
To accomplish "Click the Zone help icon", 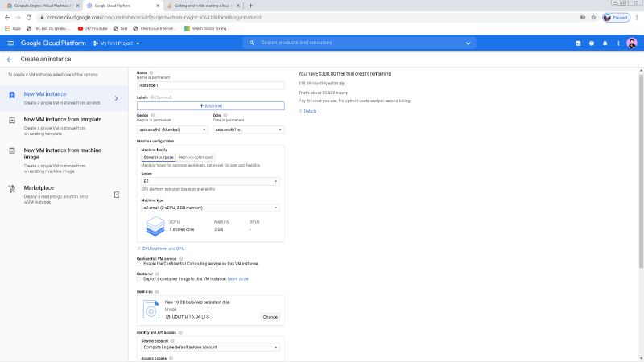I will (x=225, y=115).
